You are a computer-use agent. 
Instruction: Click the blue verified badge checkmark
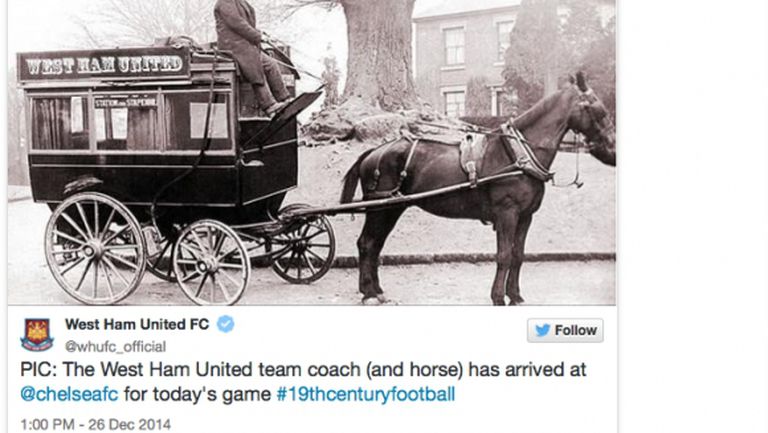coord(225,324)
